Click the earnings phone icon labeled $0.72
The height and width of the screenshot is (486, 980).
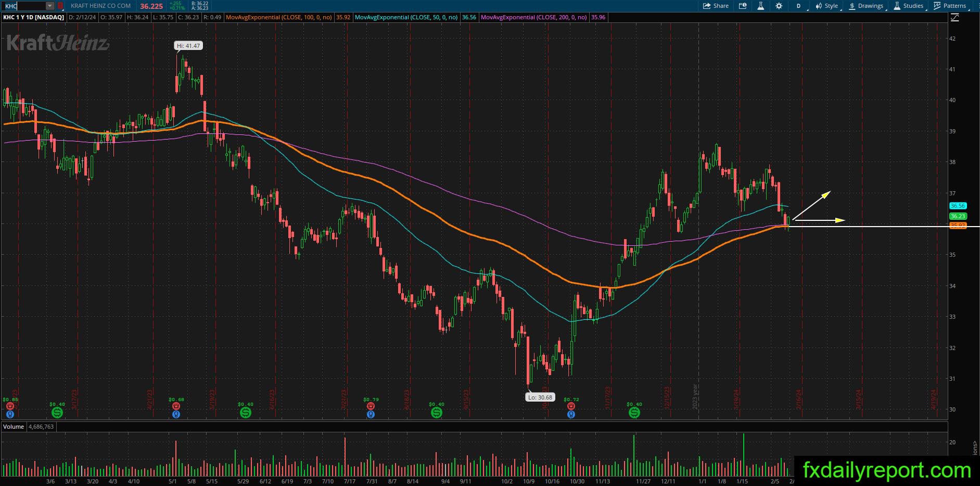click(571, 406)
